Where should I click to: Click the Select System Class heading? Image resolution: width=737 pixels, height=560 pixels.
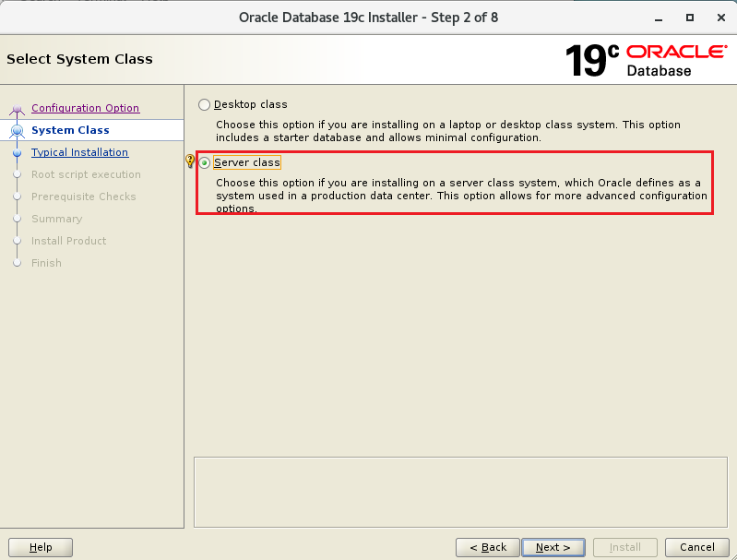click(x=79, y=59)
